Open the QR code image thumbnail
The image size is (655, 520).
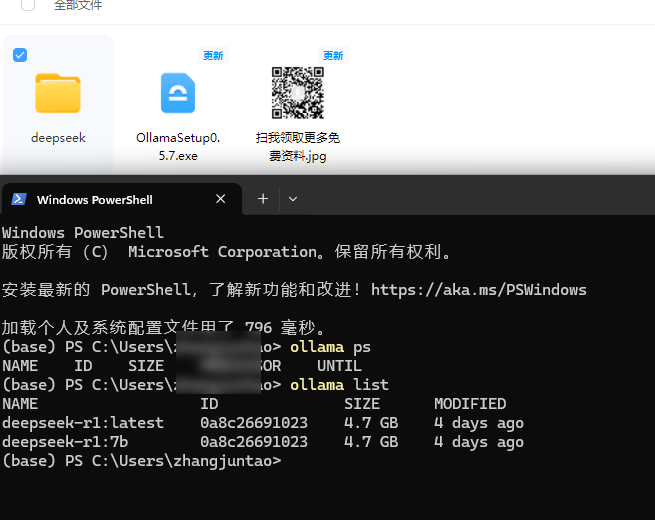click(297, 93)
